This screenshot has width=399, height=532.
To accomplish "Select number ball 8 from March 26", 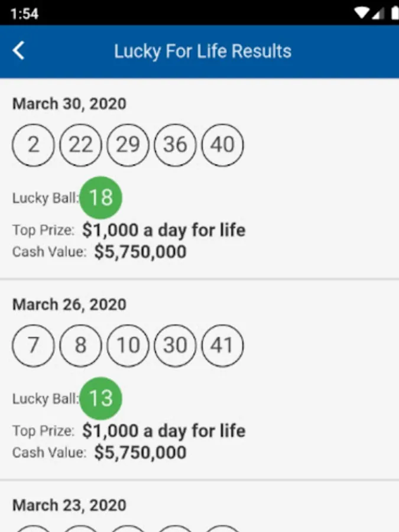I will [x=80, y=346].
